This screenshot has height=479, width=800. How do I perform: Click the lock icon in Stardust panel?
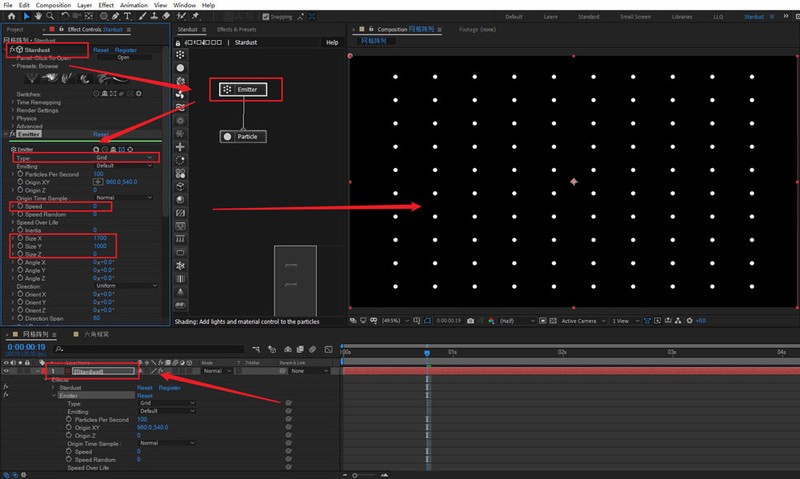179,42
